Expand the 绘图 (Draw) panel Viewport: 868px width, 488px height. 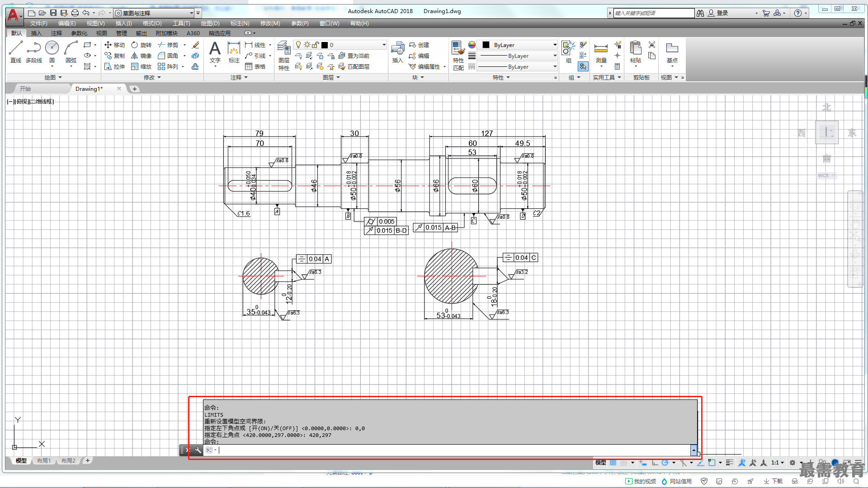coord(53,77)
